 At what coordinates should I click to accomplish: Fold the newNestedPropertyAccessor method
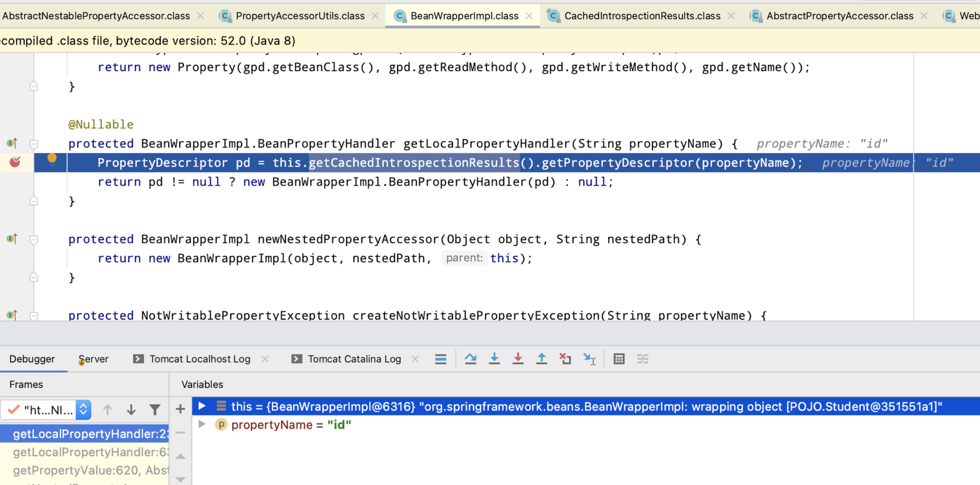click(34, 239)
